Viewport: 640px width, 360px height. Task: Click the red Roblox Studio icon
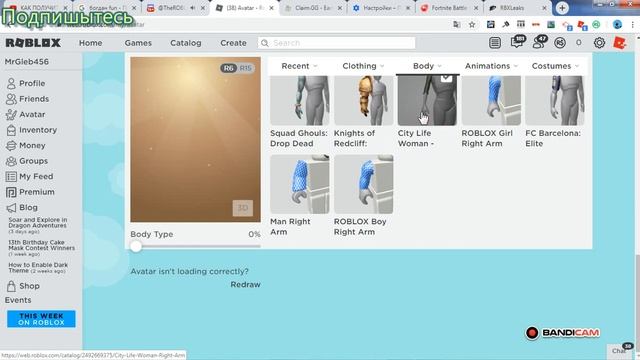(620, 43)
